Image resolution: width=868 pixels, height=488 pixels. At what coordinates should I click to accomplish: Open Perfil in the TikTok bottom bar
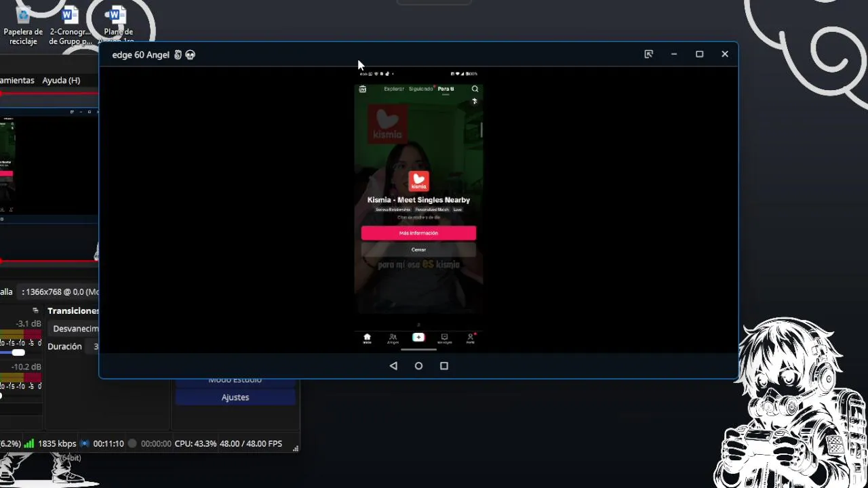(x=470, y=338)
